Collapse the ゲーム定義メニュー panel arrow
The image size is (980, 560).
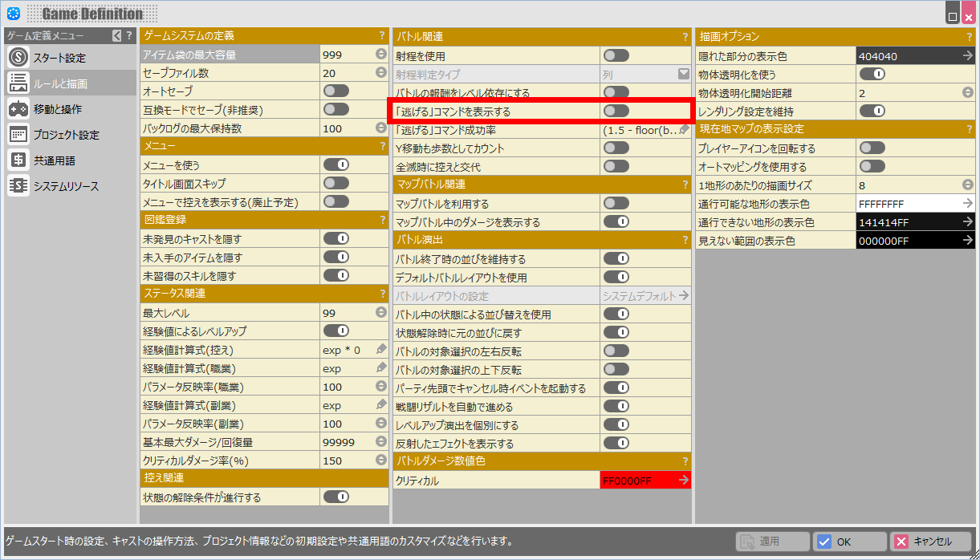(x=117, y=35)
